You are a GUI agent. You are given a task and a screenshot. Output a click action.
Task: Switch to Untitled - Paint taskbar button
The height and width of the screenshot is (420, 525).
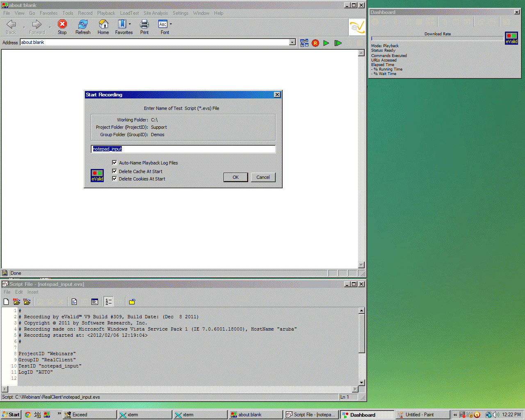pos(422,415)
